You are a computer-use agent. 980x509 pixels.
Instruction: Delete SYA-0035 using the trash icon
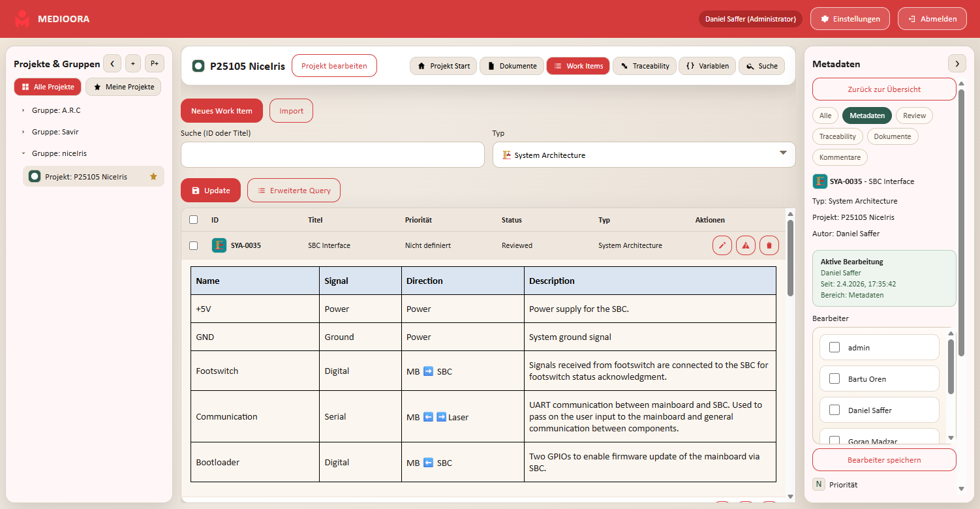click(x=769, y=245)
